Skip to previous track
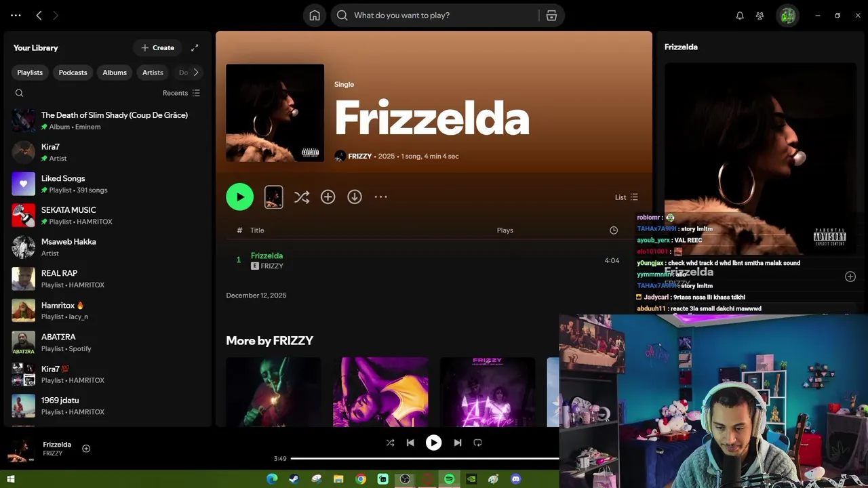 pos(410,443)
